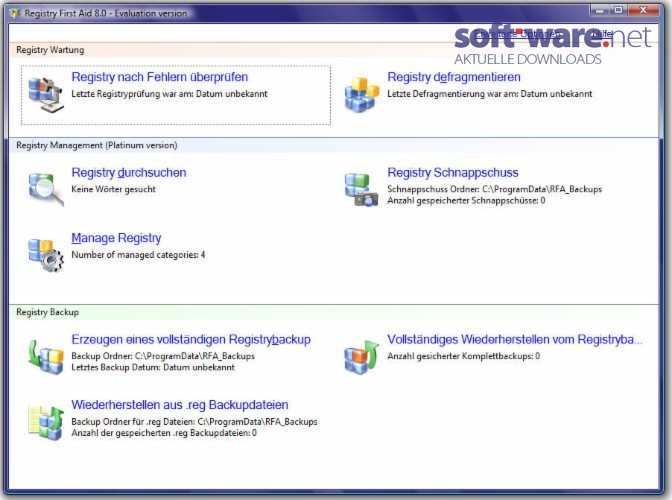Click the 'Letztes Backup Datum' text
Image resolution: width=672 pixels, height=500 pixels.
coord(153,368)
